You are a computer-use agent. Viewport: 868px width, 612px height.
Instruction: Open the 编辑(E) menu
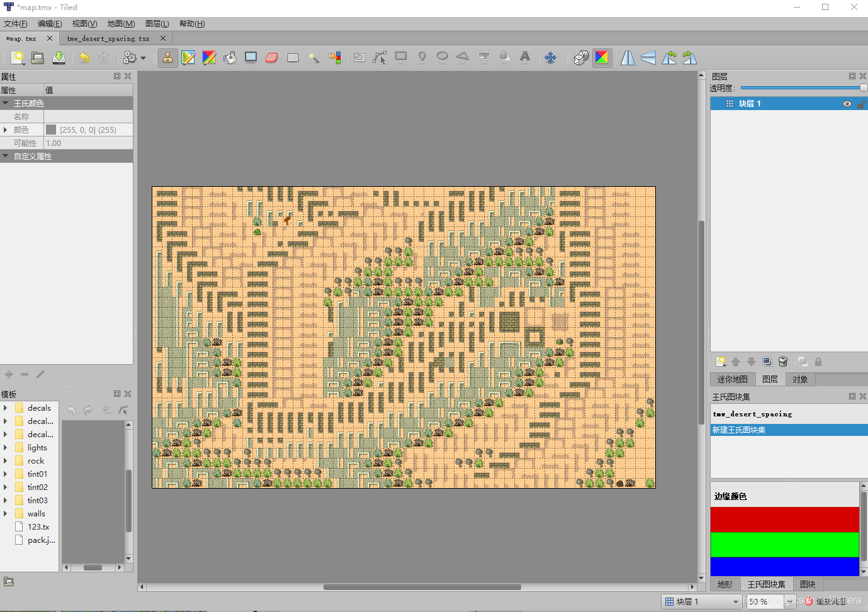(x=50, y=24)
